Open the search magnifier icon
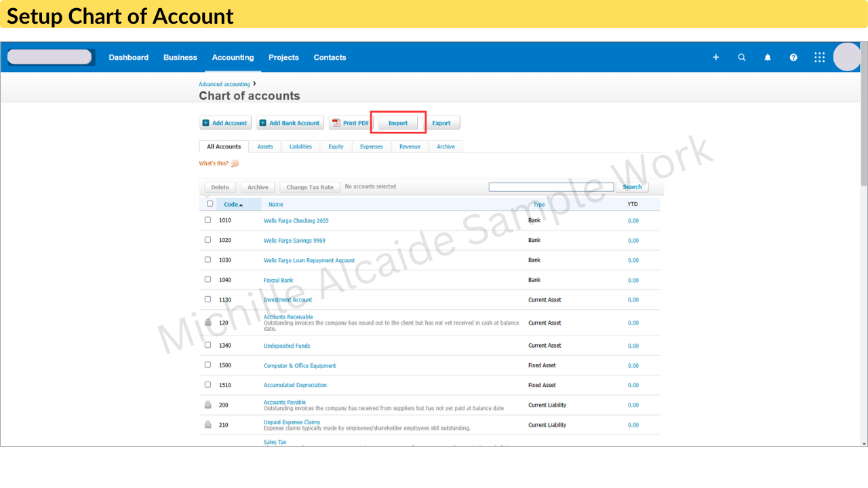868x488 pixels. tap(742, 58)
